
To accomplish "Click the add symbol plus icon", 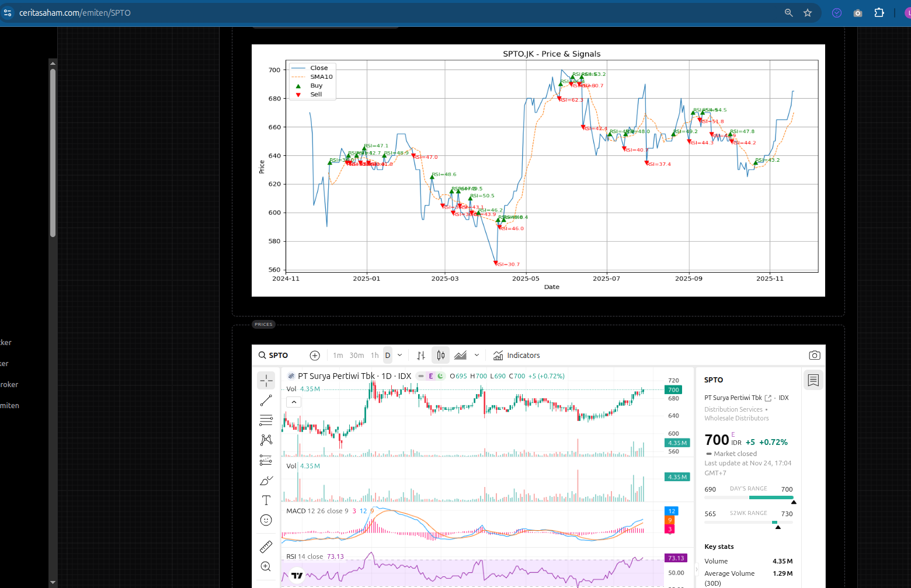I will click(315, 356).
